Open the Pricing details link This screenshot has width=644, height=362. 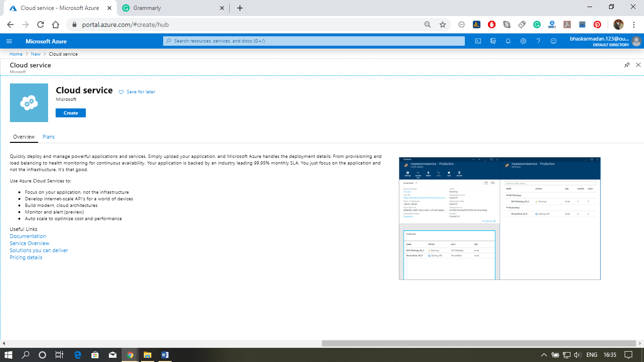point(26,257)
